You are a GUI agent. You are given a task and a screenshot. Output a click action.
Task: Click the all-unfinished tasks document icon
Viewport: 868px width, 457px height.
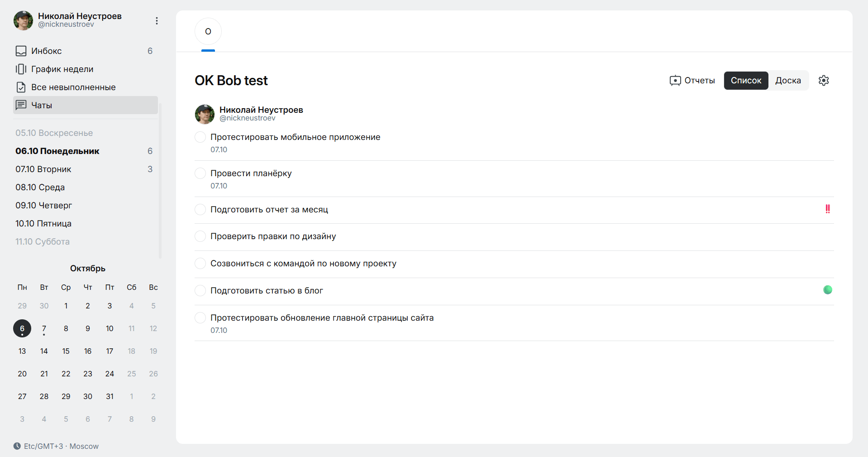click(x=21, y=87)
